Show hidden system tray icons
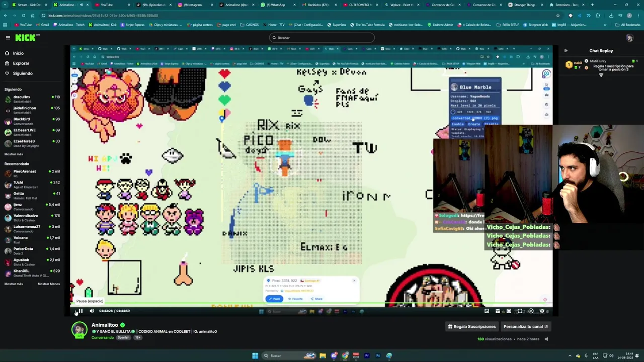 570,355
